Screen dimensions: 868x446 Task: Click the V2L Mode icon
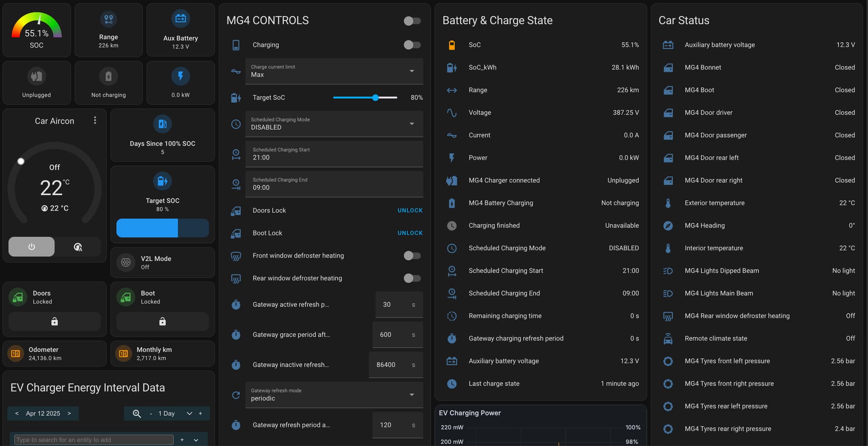pos(126,262)
